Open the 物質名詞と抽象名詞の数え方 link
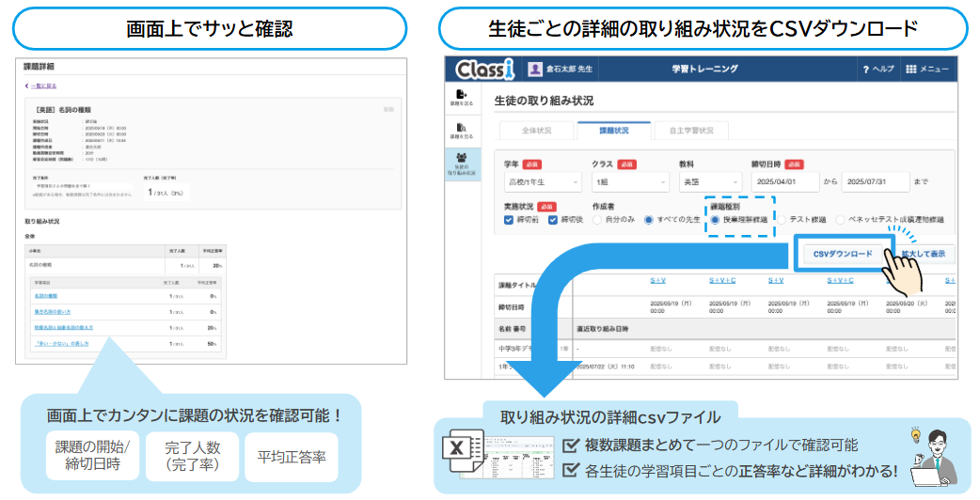This screenshot has height=500, width=980. click(x=64, y=328)
